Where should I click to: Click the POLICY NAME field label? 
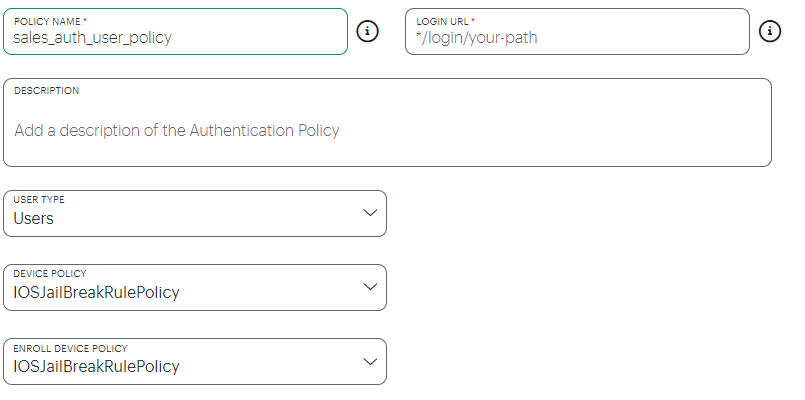coord(47,22)
